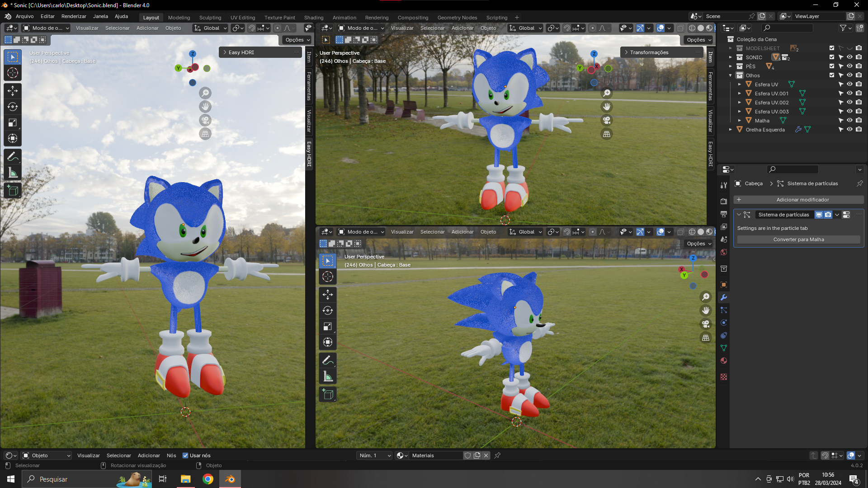Screen dimensions: 868x488
Task: Open the Global orientation dropdown in left viewport
Action: coord(211,28)
